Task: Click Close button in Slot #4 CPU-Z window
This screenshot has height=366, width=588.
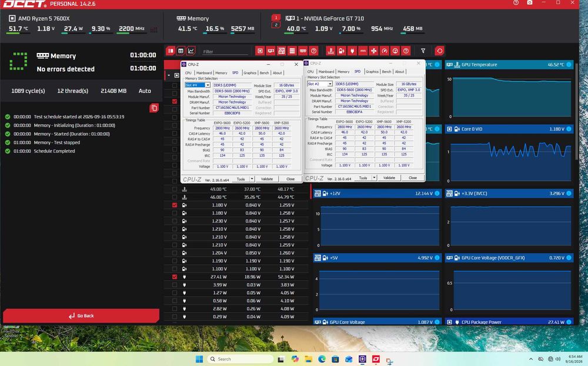Action: point(290,179)
